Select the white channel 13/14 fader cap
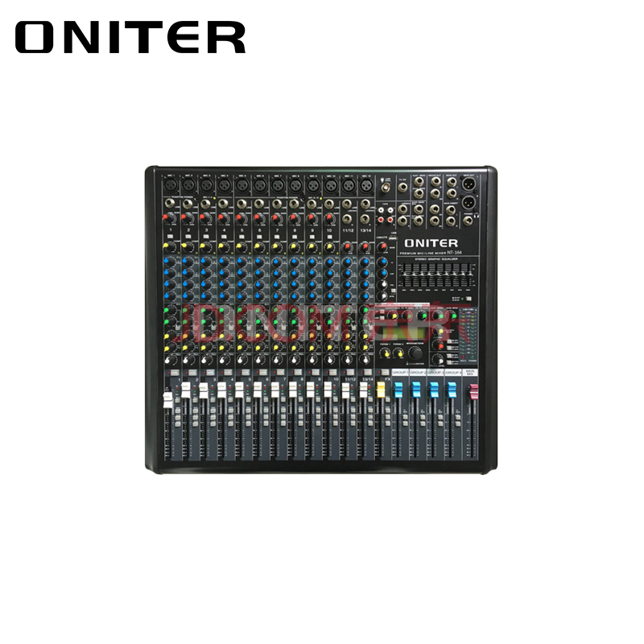Image resolution: width=644 pixels, height=644 pixels. [364, 390]
